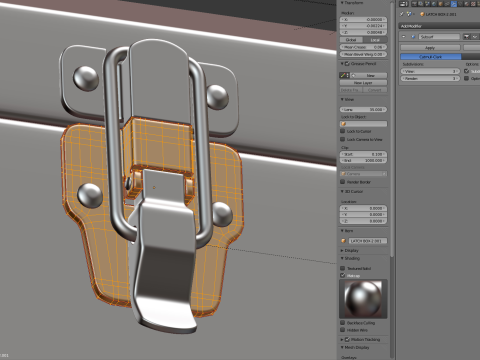
Task: Click the 3D Cursor Y location field
Action: pyautogui.click(x=363, y=214)
